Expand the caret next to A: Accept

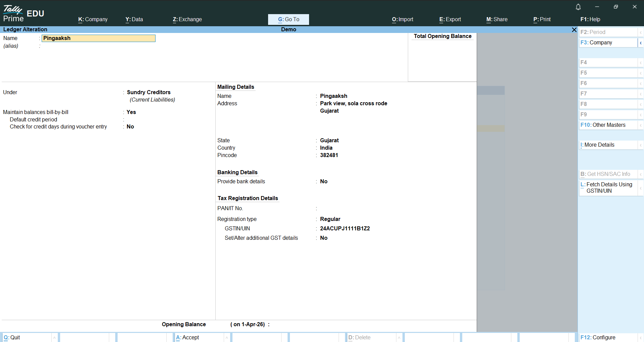coord(227,338)
